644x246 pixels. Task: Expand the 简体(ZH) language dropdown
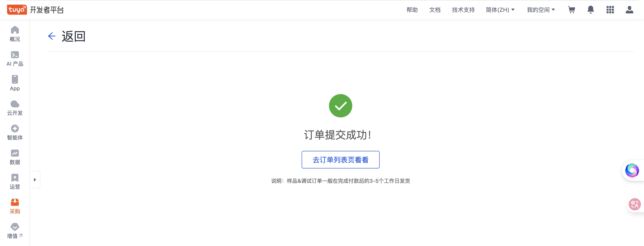500,10
